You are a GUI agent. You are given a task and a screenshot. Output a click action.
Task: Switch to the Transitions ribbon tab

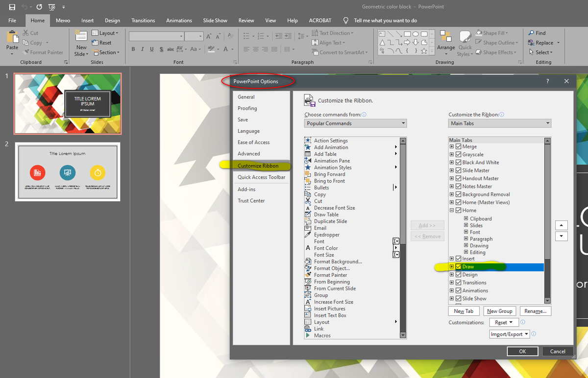(143, 21)
